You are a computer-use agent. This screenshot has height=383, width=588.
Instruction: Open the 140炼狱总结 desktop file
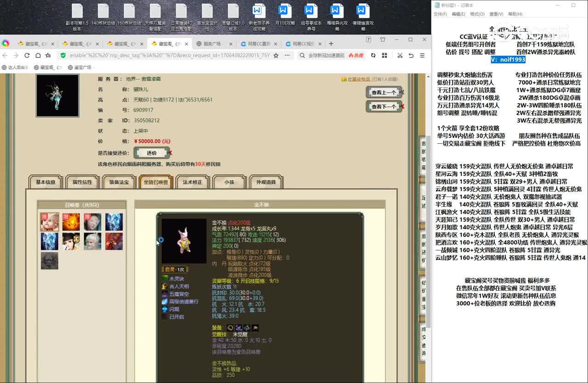tap(103, 15)
